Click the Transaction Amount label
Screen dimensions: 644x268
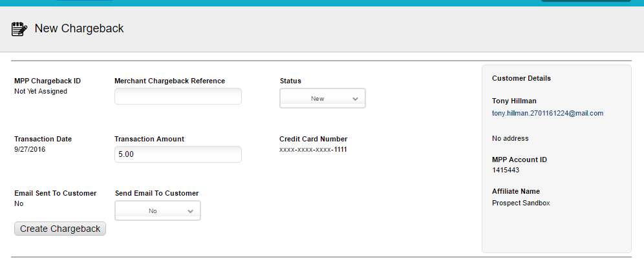[149, 139]
